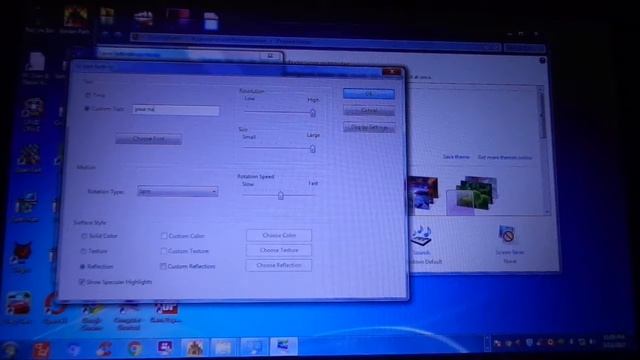Viewport: 640px width, 360px height.
Task: Select the green nature theme thumbnail
Action: tap(473, 194)
